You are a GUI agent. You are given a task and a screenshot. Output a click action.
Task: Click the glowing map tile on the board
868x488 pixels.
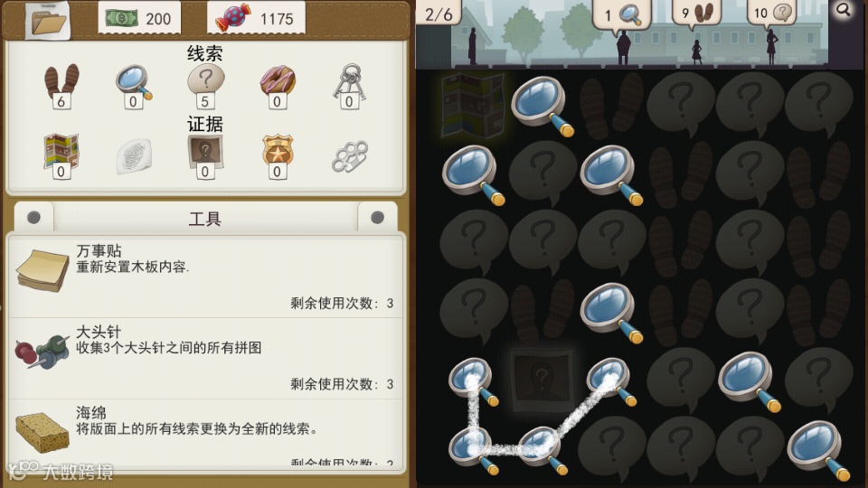coord(472,105)
